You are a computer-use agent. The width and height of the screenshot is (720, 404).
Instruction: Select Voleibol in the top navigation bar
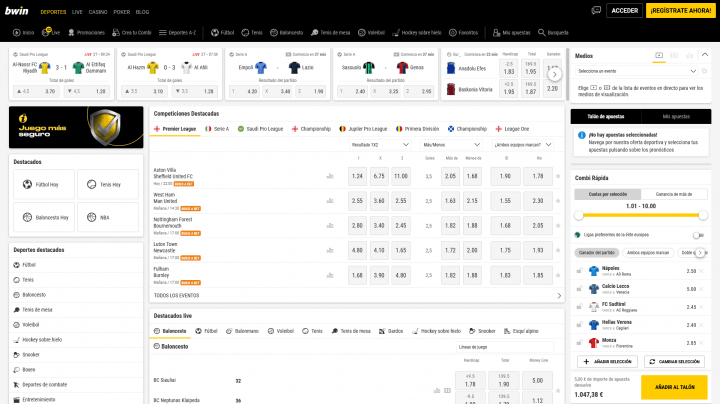click(371, 33)
